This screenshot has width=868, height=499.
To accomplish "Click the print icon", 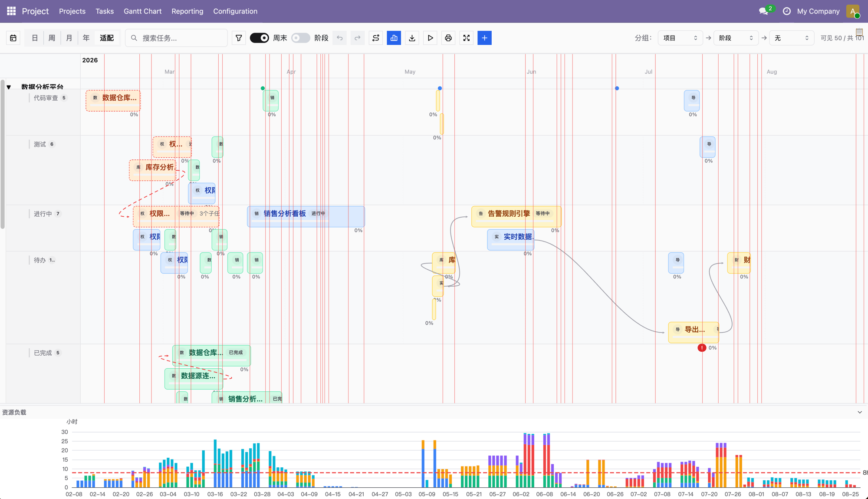I will pos(448,38).
